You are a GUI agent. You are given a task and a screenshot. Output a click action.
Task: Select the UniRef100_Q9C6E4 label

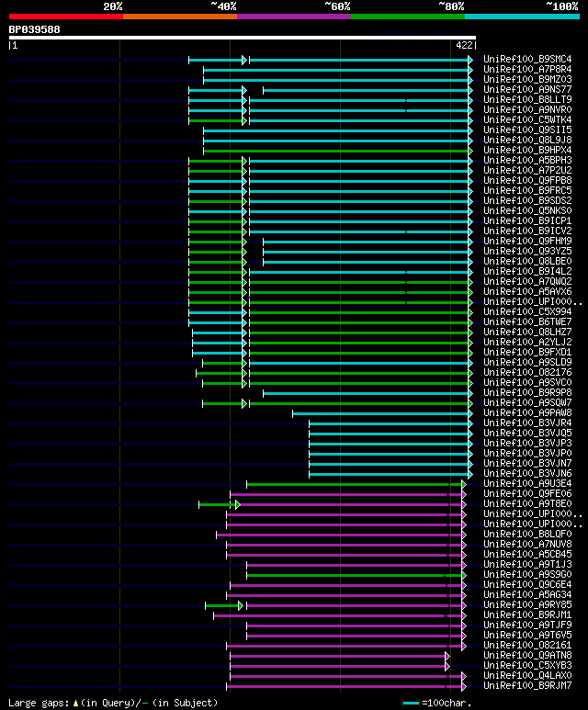click(527, 584)
